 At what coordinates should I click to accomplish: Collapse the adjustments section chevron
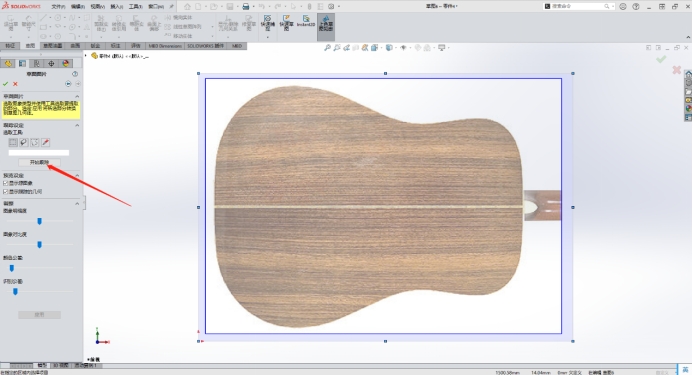[x=77, y=203]
